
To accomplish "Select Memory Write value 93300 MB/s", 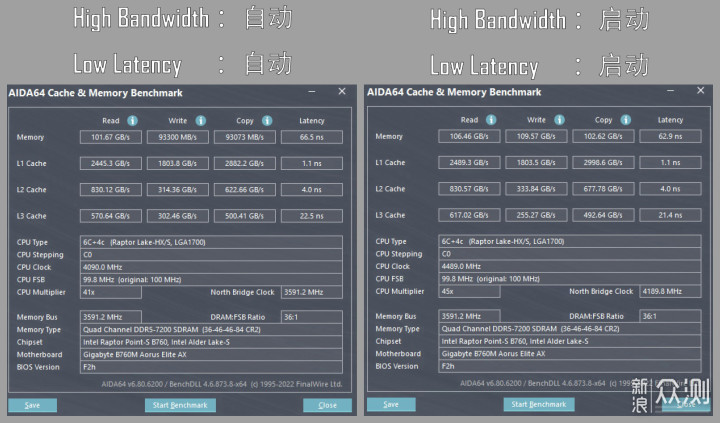I will pos(178,137).
